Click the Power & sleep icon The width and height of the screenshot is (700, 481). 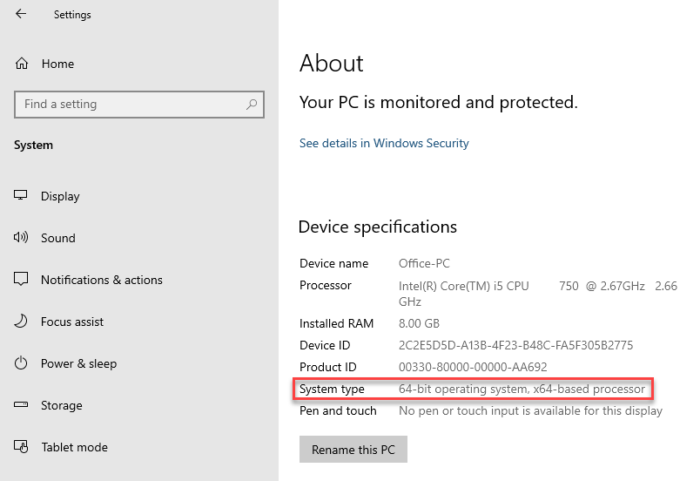coord(21,364)
